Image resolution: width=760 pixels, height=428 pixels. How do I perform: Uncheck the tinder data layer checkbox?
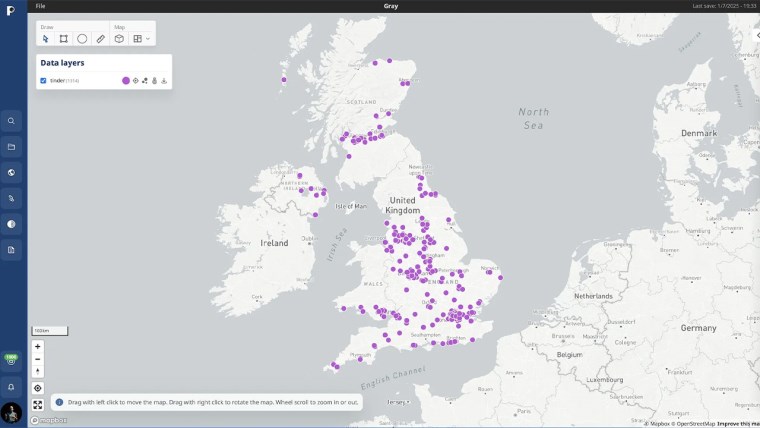point(43,80)
